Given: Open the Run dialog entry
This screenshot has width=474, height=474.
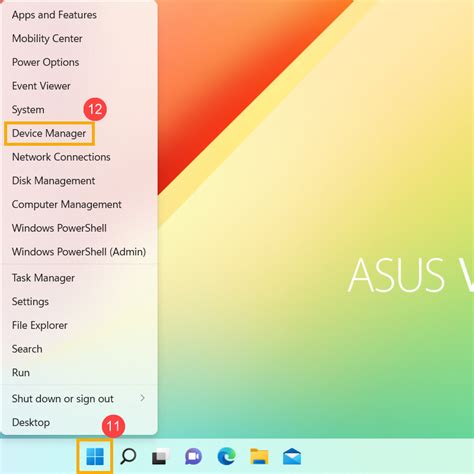Looking at the screenshot, I should [79, 372].
